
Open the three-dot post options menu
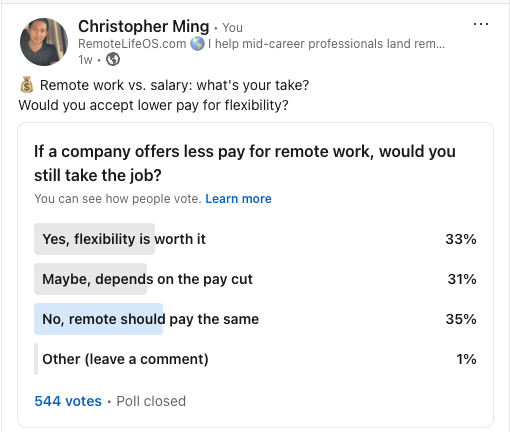481,24
